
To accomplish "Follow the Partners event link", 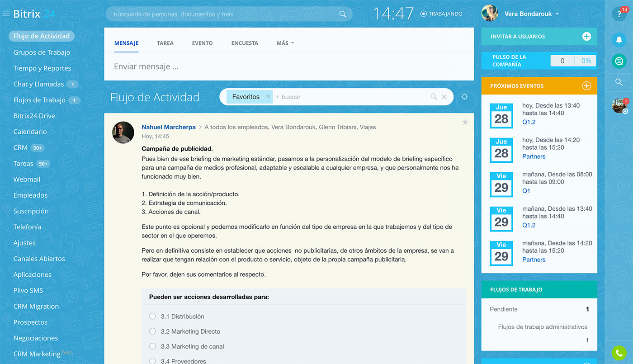I will pyautogui.click(x=534, y=156).
